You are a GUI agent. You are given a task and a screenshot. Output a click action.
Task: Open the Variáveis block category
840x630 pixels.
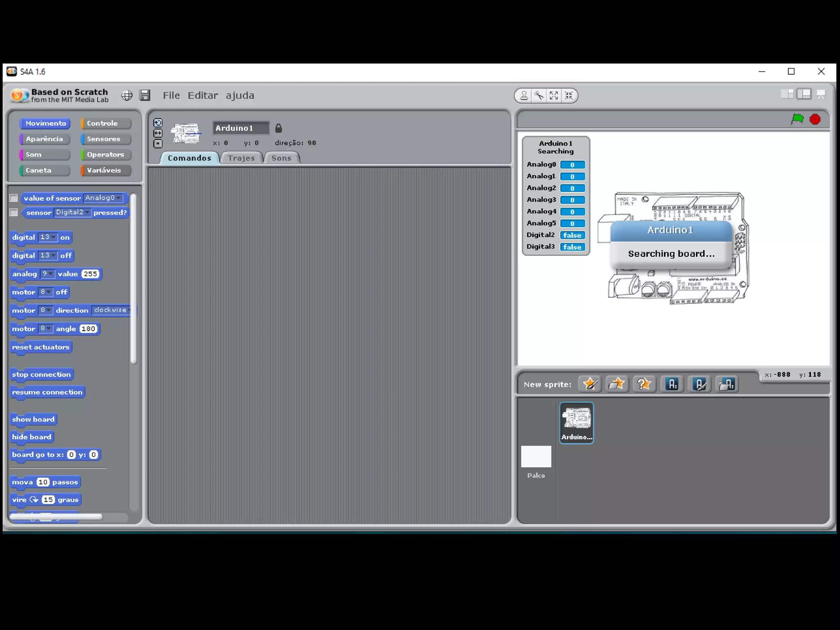click(x=105, y=170)
